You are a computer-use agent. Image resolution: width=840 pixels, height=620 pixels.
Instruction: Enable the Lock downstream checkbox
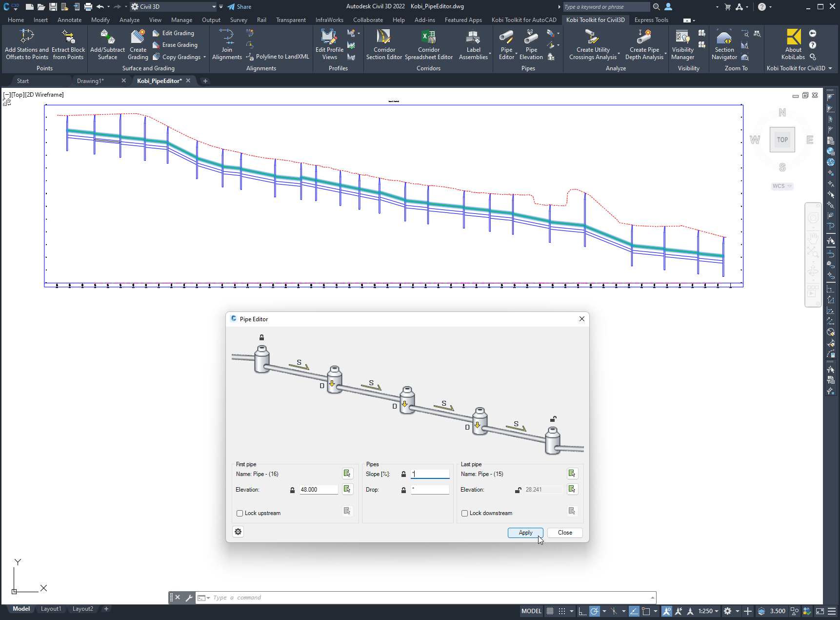point(464,513)
